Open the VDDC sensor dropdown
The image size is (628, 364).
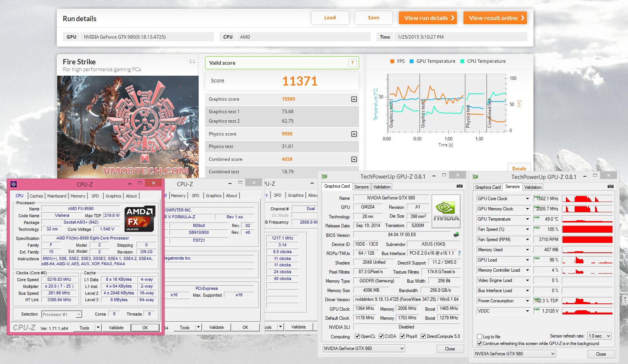527,311
